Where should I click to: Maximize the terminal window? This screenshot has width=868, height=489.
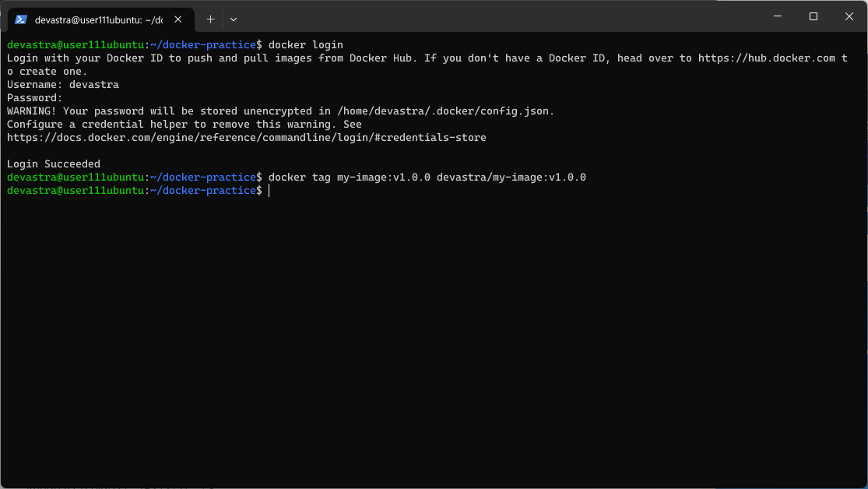(x=814, y=16)
